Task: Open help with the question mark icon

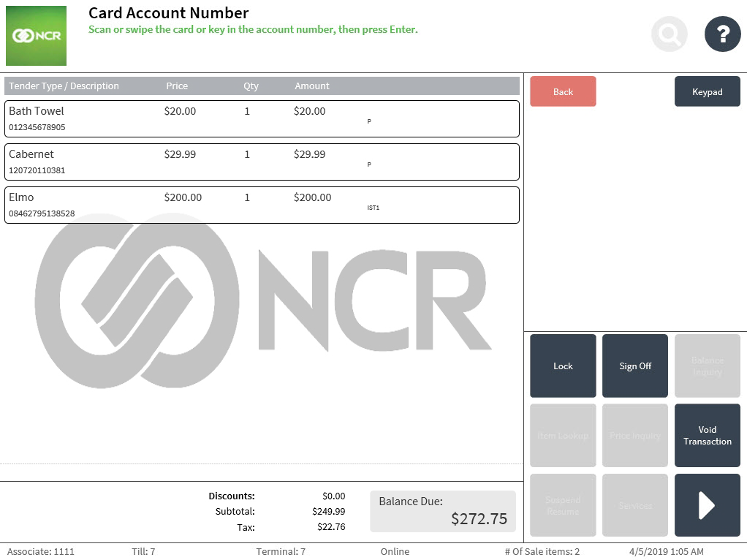Action: pyautogui.click(x=723, y=34)
